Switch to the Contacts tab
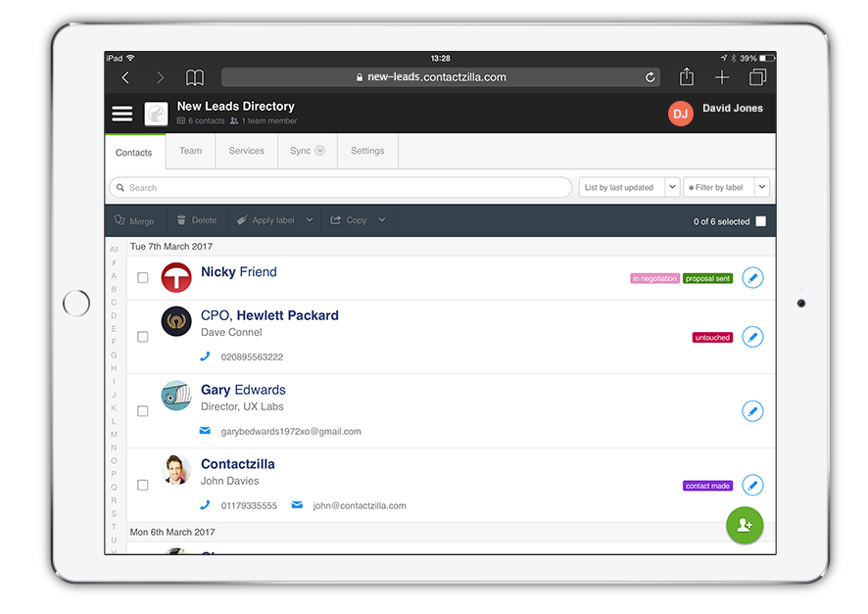 point(134,152)
